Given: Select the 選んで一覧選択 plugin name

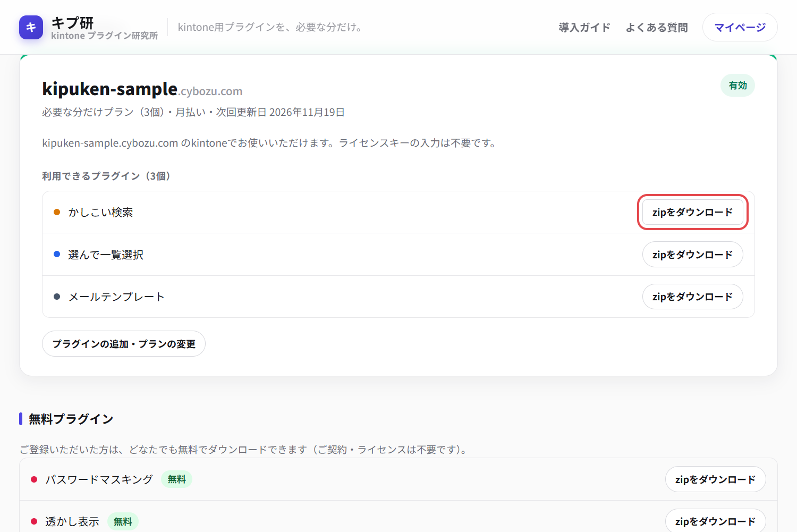Looking at the screenshot, I should tap(106, 255).
